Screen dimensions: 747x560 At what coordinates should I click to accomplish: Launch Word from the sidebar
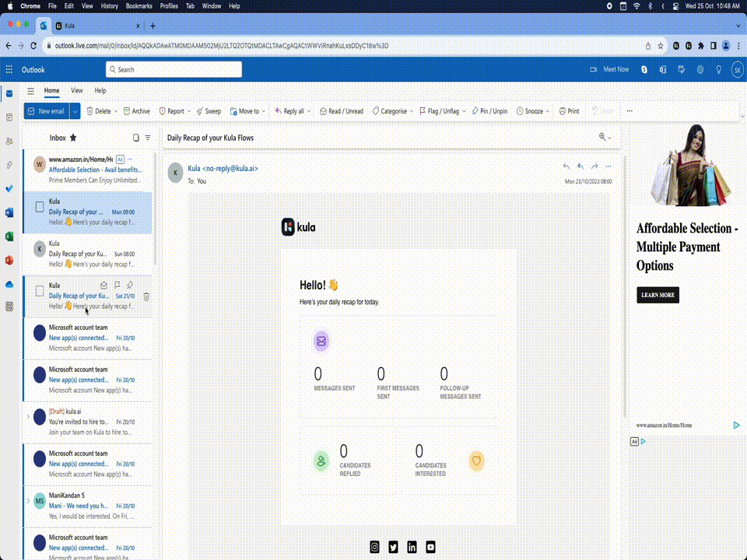[9, 212]
